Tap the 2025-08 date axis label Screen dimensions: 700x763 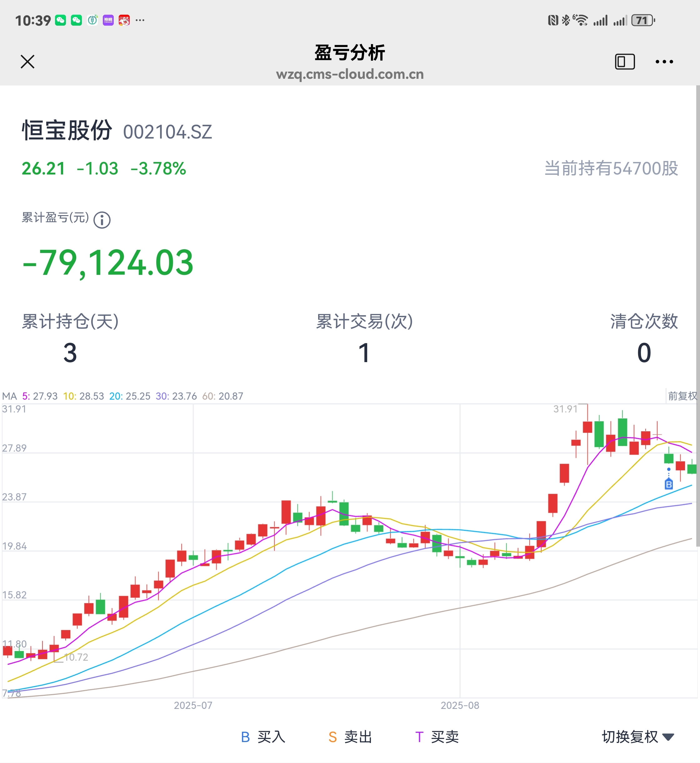coord(460,705)
